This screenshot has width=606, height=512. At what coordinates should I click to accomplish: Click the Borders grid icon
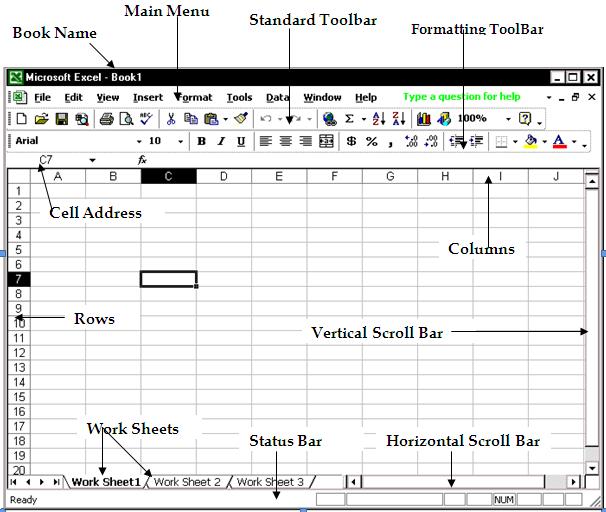coord(501,142)
